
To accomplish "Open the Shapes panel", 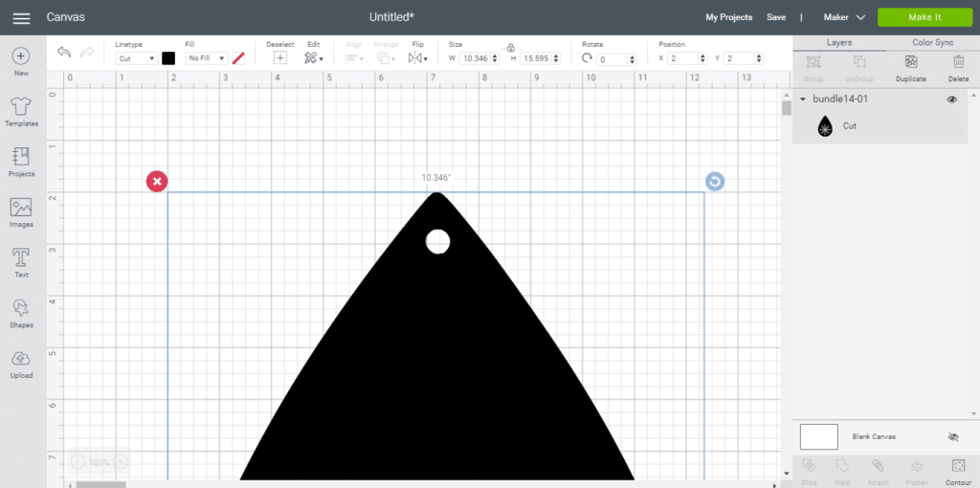I will point(21,313).
